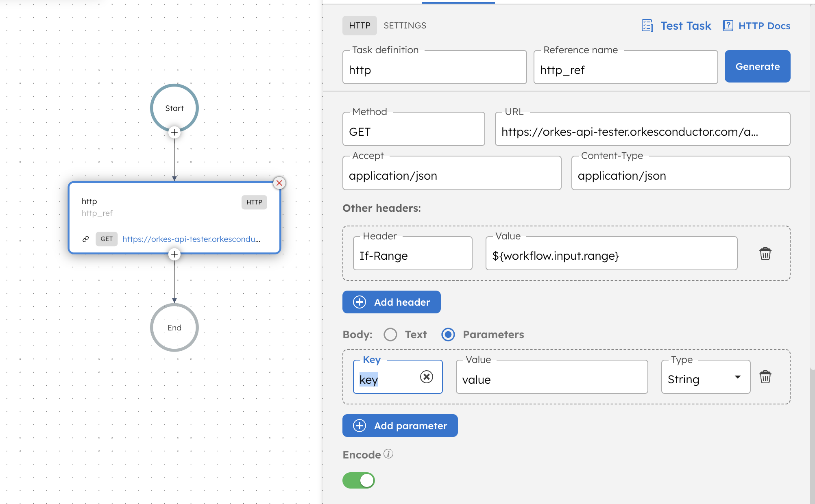815x504 pixels.
Task: Select the http task node card
Action: coord(174,218)
